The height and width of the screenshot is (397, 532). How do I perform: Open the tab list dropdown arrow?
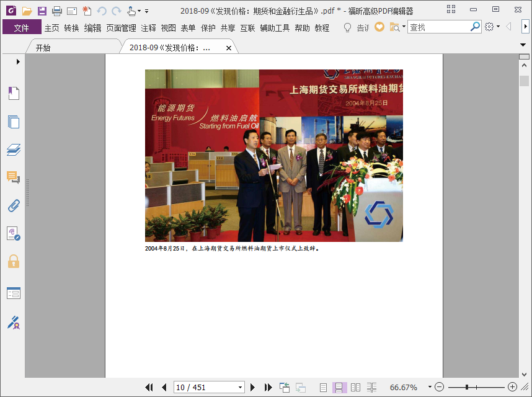click(x=523, y=45)
